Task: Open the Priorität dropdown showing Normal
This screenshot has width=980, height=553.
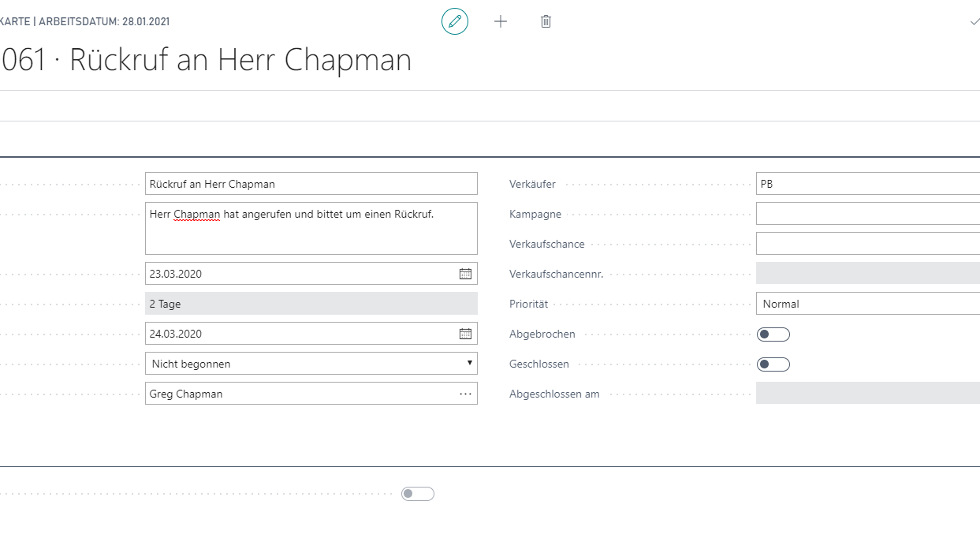Action: pyautogui.click(x=867, y=303)
